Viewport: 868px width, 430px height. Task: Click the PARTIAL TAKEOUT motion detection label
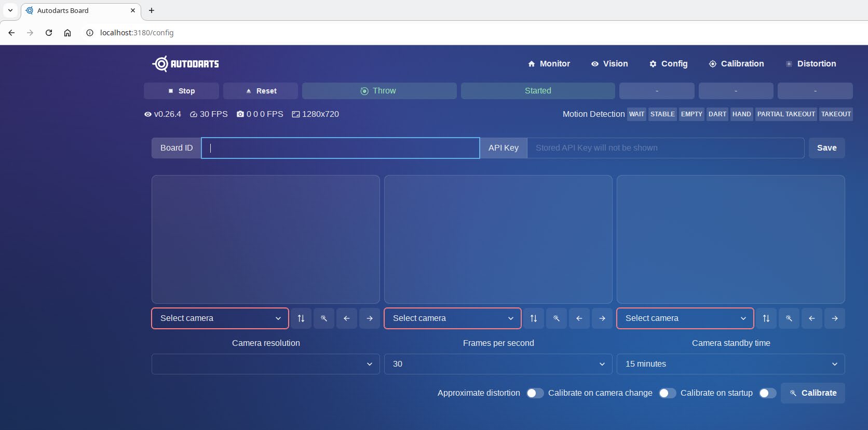(x=786, y=114)
